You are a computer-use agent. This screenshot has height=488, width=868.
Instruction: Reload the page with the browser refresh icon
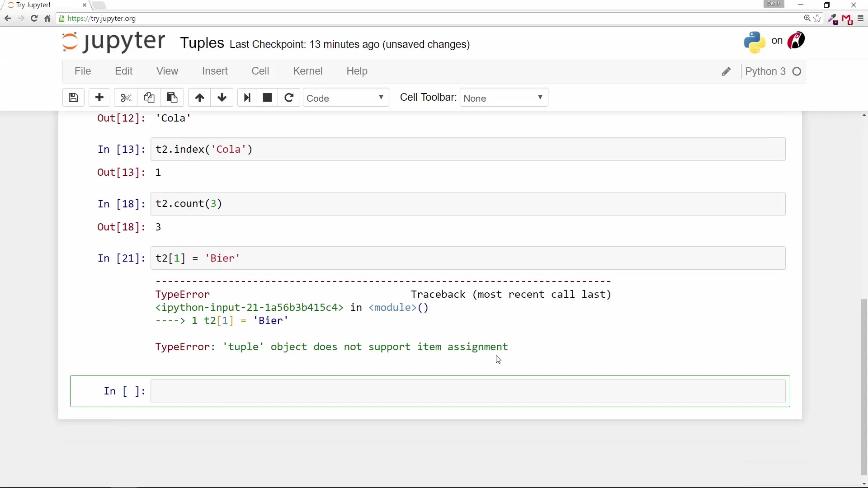[34, 19]
